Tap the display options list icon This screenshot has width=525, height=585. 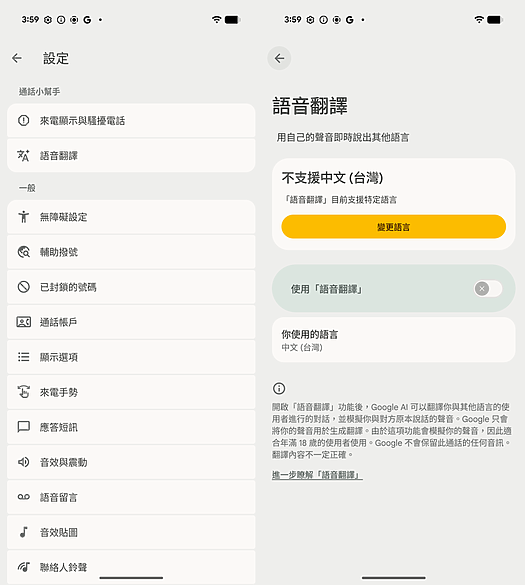pos(24,357)
